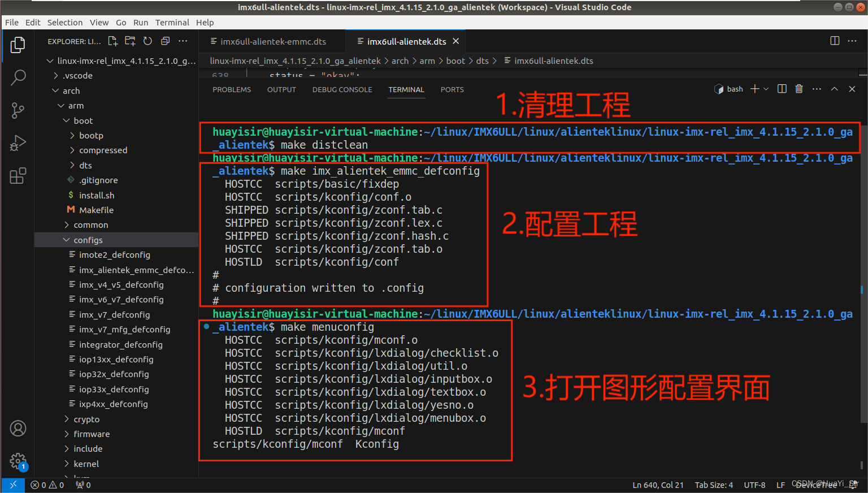Collapse the boot folder

tap(116, 120)
